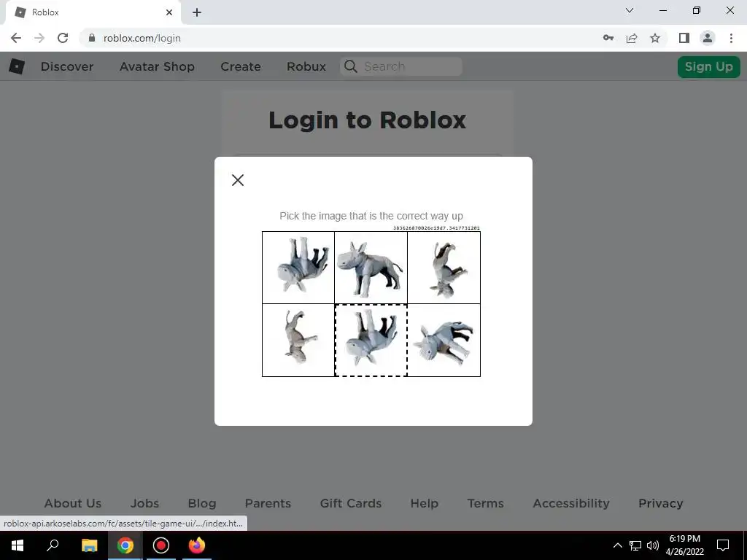Expand the tab search chevron
The height and width of the screenshot is (560, 747).
(x=630, y=10)
